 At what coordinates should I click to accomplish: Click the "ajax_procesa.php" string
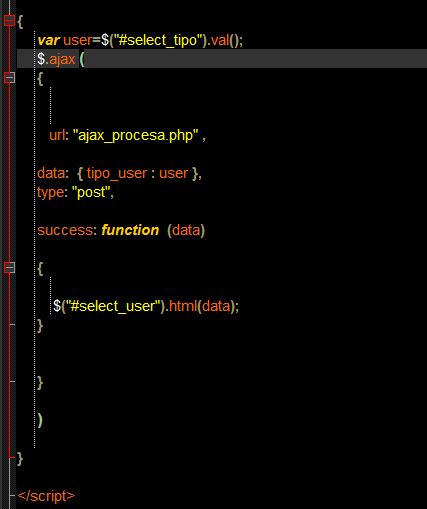pos(136,135)
